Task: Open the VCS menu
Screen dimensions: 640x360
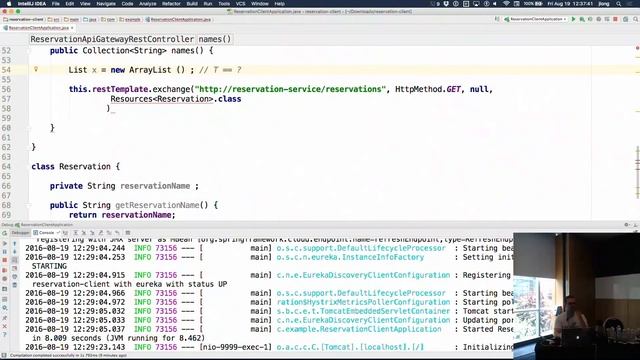Action: pyautogui.click(x=240, y=4)
